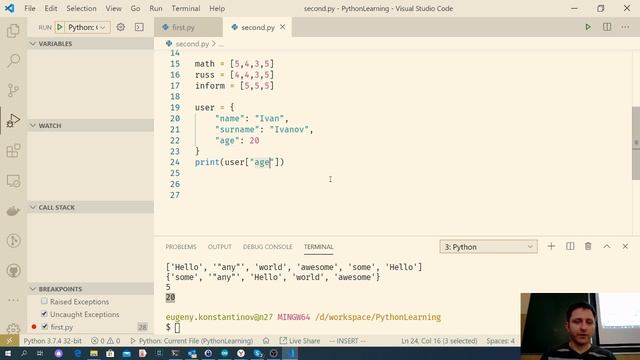
Task: Enable Raised Exceptions breakpoint
Action: 44,301
